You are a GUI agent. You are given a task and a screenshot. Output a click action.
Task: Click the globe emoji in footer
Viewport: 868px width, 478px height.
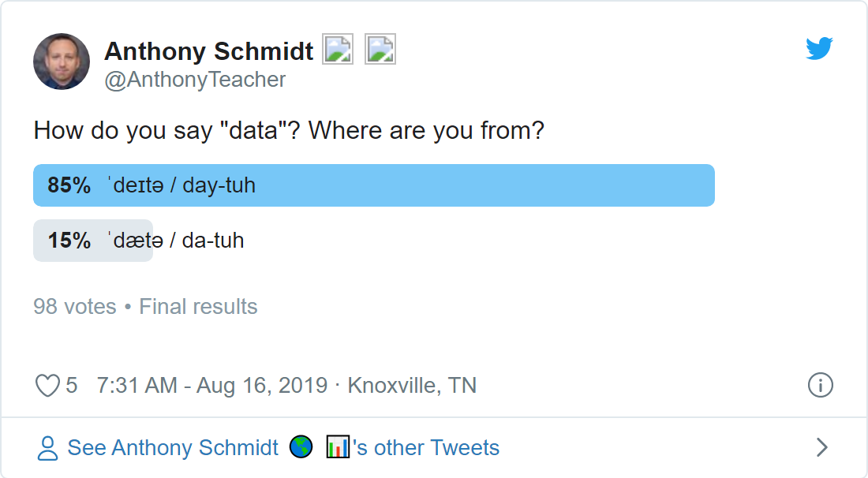tap(301, 447)
